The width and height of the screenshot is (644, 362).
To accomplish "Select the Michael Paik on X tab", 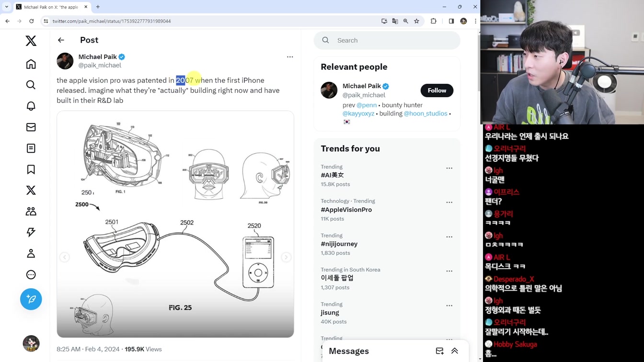I will pos(51,7).
